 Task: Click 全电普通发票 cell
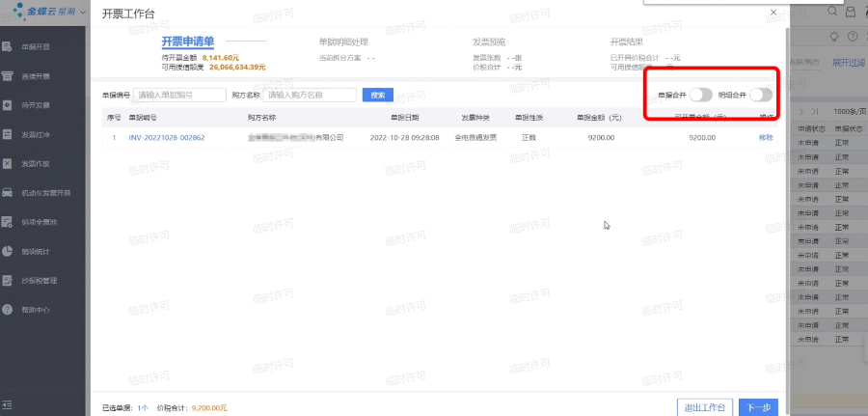[475, 137]
